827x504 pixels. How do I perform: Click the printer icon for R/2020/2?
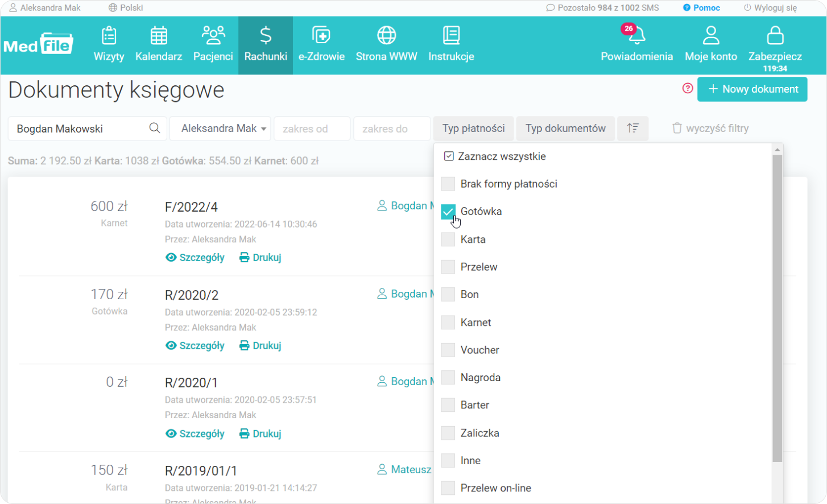(244, 346)
